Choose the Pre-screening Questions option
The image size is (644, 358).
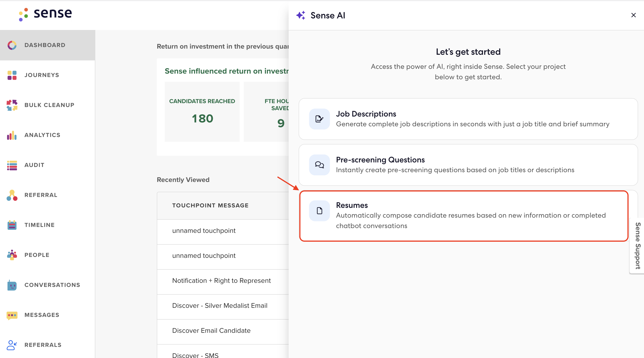[x=468, y=165]
